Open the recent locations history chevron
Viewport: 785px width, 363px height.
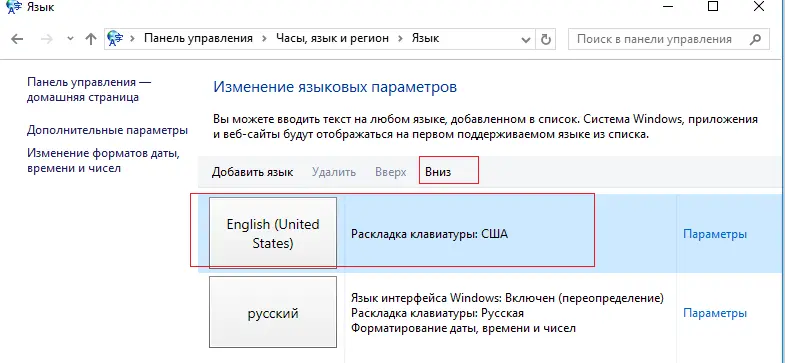(71, 39)
